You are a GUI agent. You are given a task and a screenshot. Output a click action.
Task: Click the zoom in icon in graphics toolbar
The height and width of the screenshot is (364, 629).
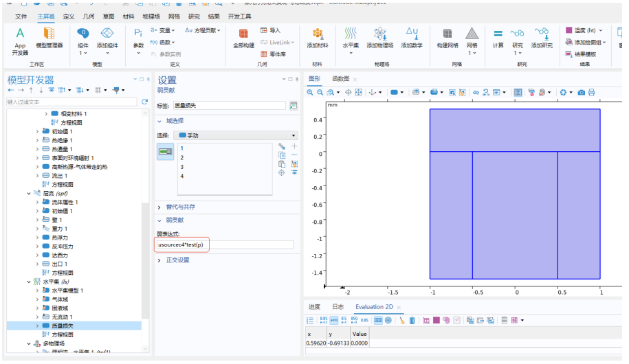311,92
